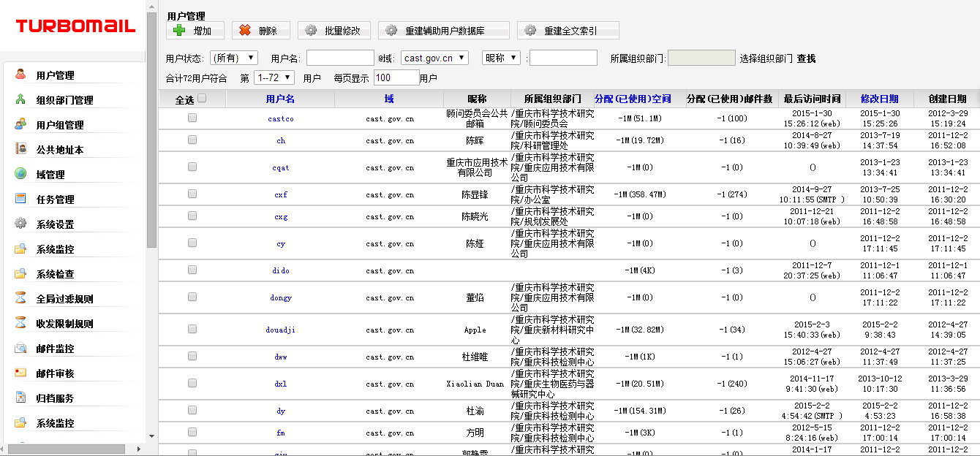
Task: Click the 每页显示 100 input field
Action: (396, 77)
